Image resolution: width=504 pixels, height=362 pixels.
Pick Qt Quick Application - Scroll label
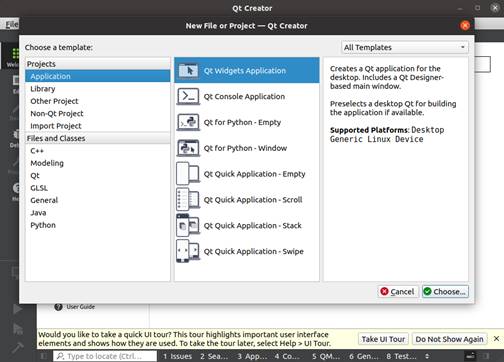253,200
